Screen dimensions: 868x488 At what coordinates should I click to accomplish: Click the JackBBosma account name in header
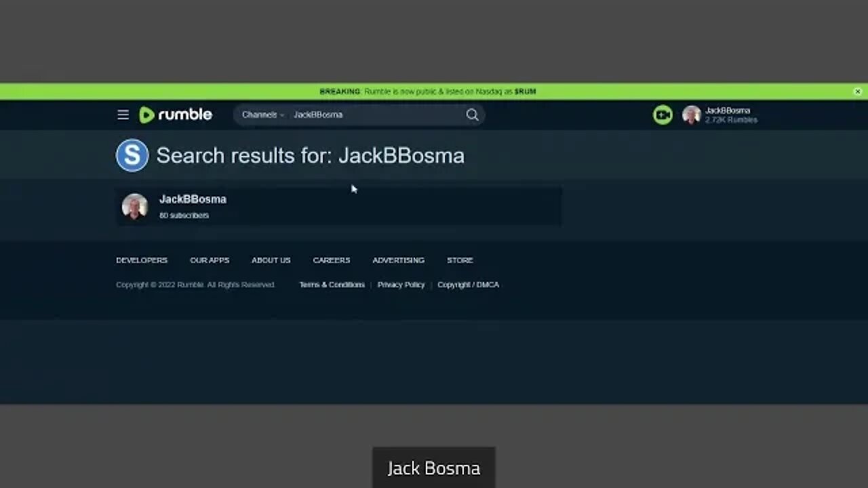pyautogui.click(x=728, y=110)
